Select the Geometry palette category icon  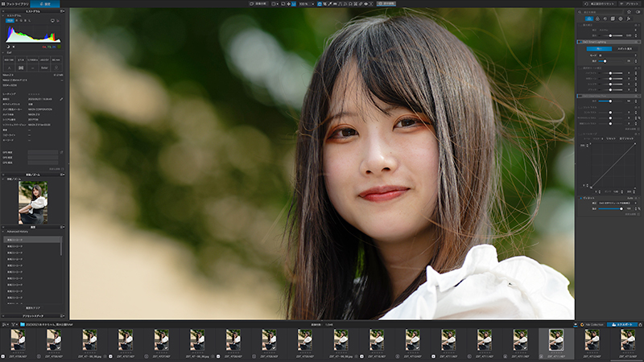613,19
